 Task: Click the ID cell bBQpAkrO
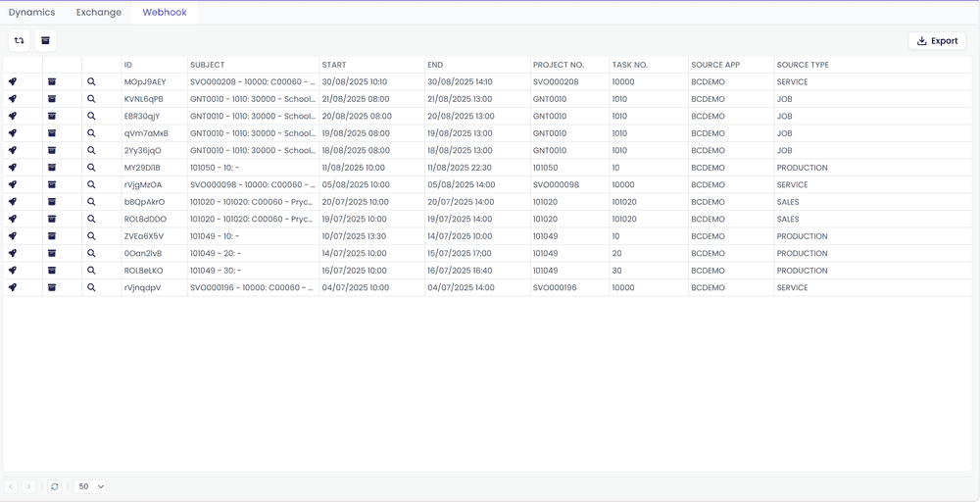(145, 202)
